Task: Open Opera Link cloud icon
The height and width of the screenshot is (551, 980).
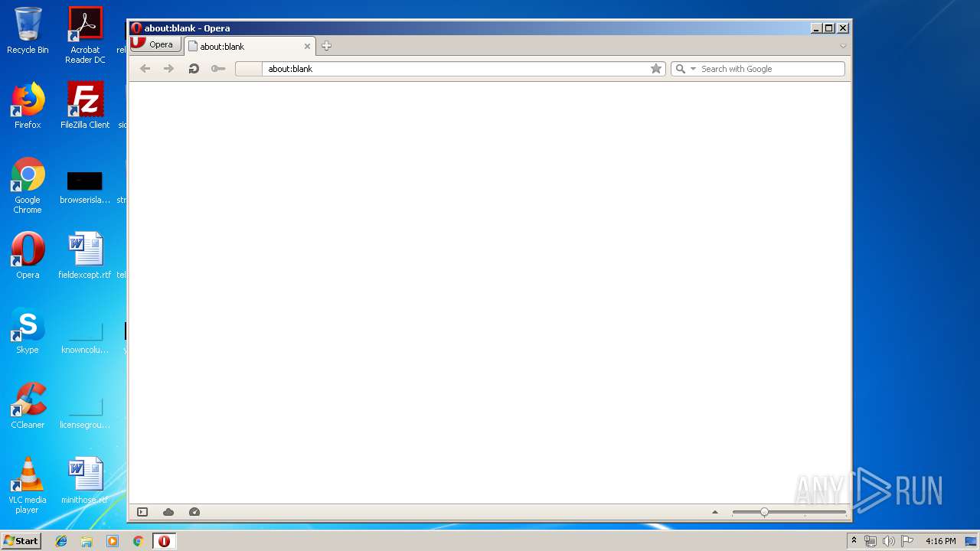Action: point(168,512)
